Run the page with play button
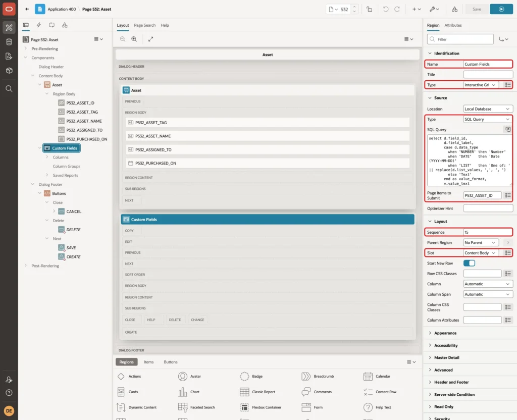The width and height of the screenshot is (517, 420). click(x=501, y=9)
